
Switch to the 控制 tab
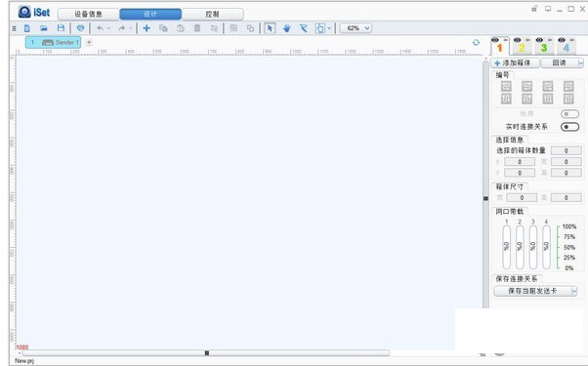212,15
